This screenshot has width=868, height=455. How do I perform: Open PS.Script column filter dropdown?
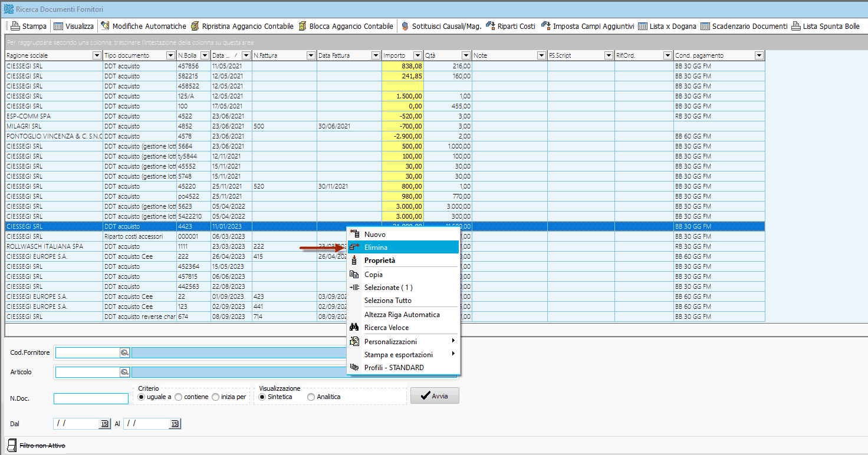tap(609, 55)
